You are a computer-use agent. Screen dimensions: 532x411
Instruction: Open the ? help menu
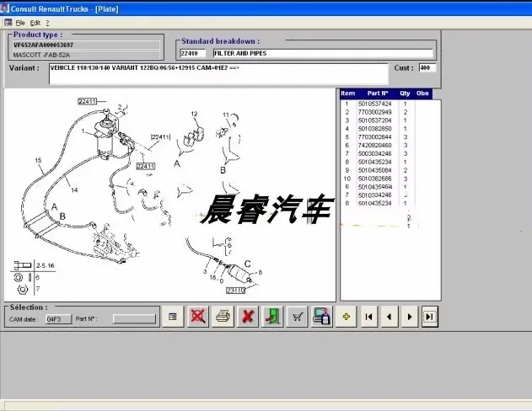[x=47, y=23]
